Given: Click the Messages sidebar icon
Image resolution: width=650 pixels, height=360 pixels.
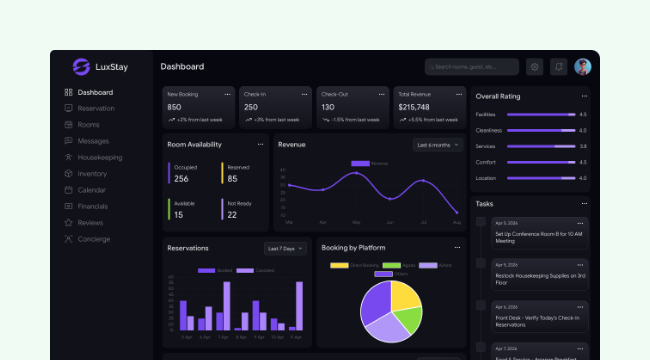Looking at the screenshot, I should tap(68, 141).
